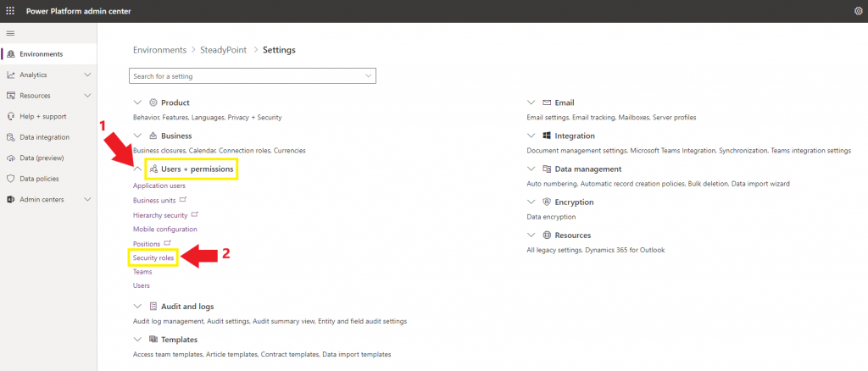Expand the Audit and logs chevron

[x=138, y=307]
